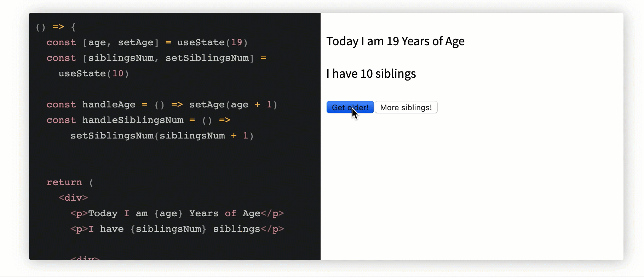Click setSiblingsNum(siblingsNum + 1) code line
The height and width of the screenshot is (277, 644).
[162, 136]
